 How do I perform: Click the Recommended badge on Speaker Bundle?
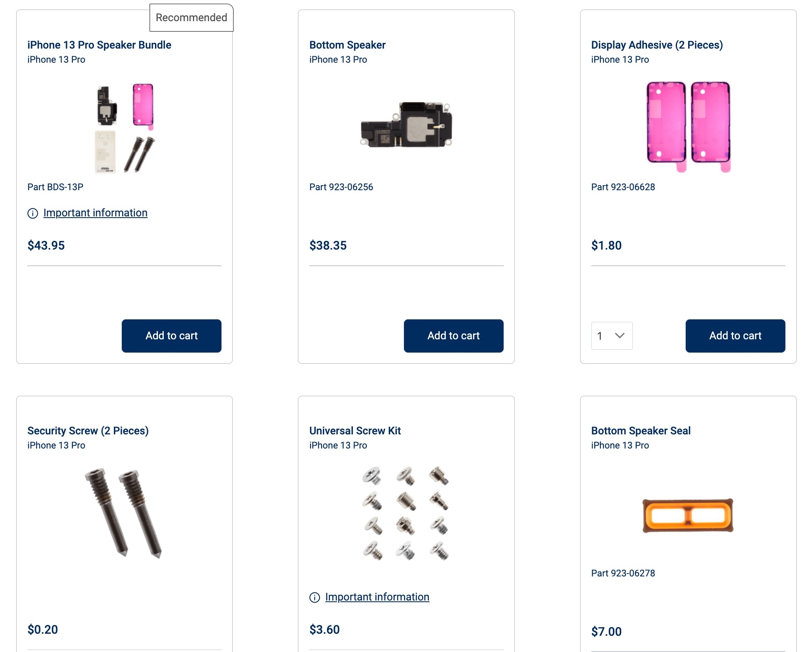coord(191,17)
